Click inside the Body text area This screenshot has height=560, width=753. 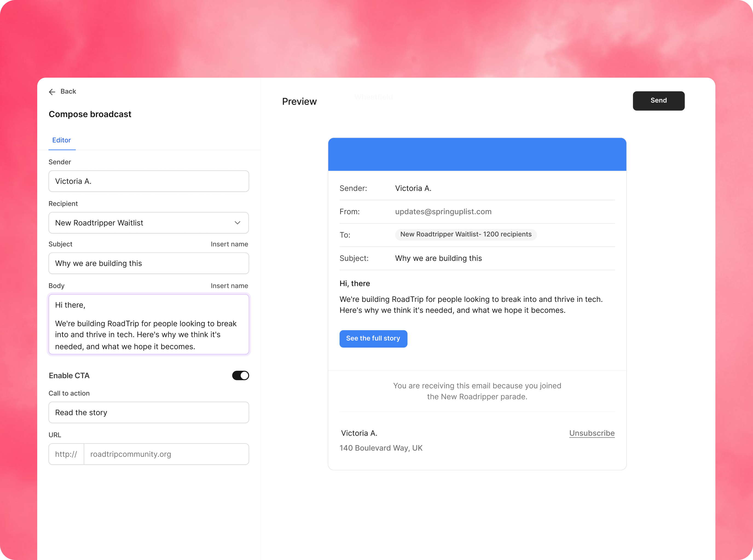149,324
